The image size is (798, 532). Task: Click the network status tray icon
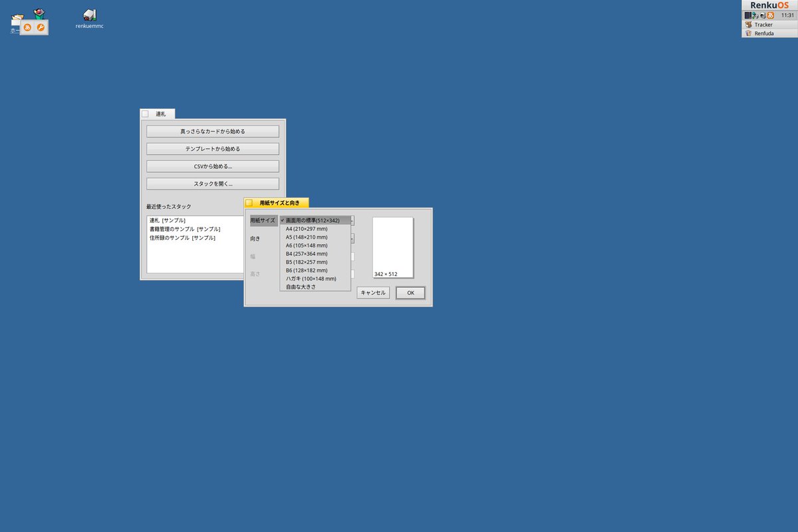pyautogui.click(x=755, y=15)
